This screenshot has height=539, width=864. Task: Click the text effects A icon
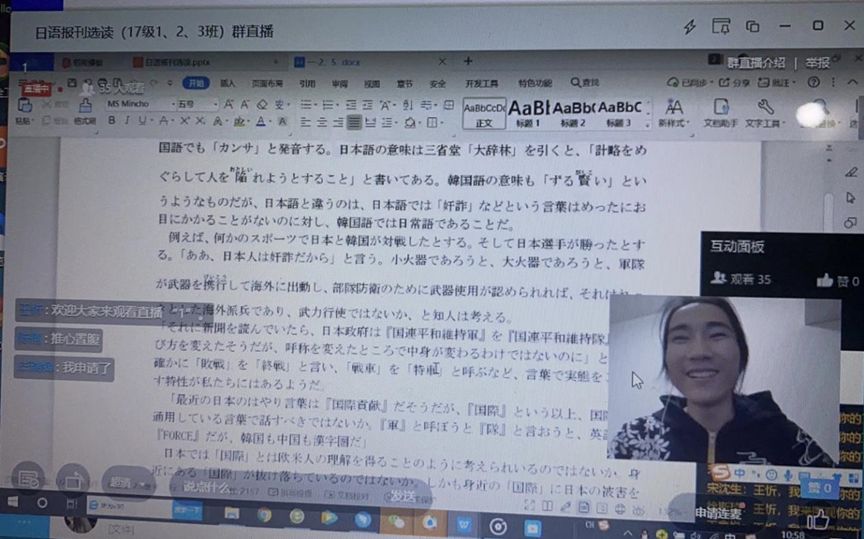(218, 121)
